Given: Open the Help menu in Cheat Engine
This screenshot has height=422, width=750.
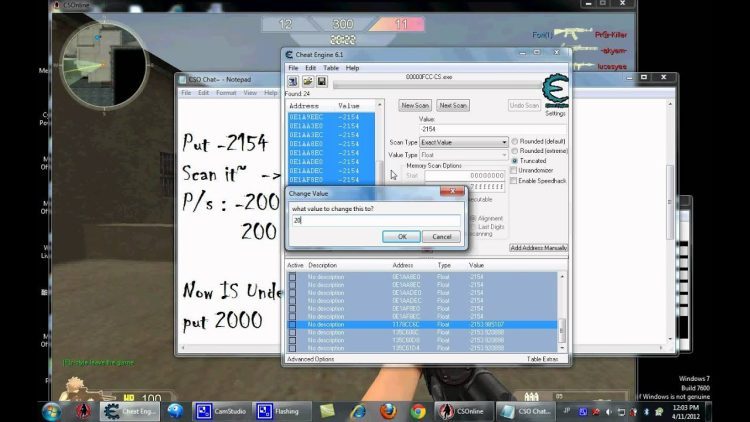Looking at the screenshot, I should pyautogui.click(x=353, y=68).
